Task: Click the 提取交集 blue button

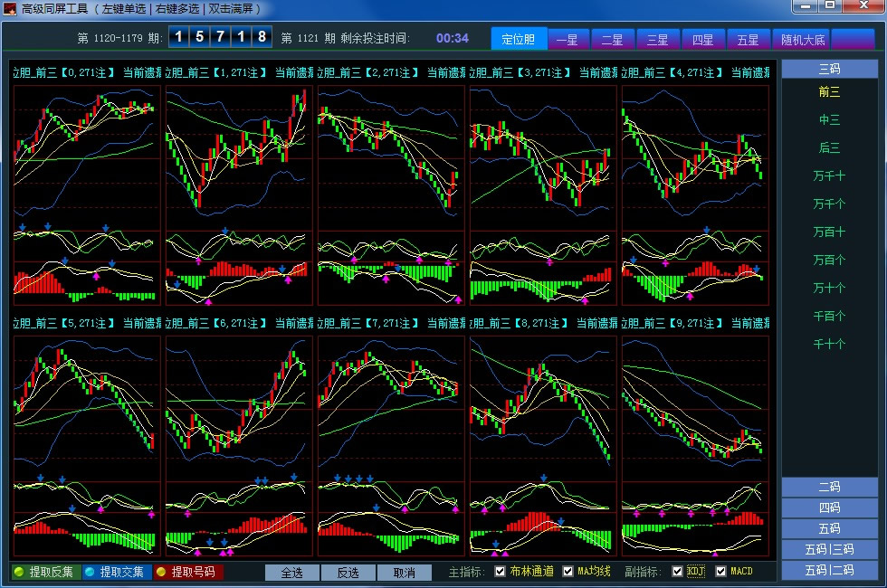Action: click(x=115, y=572)
